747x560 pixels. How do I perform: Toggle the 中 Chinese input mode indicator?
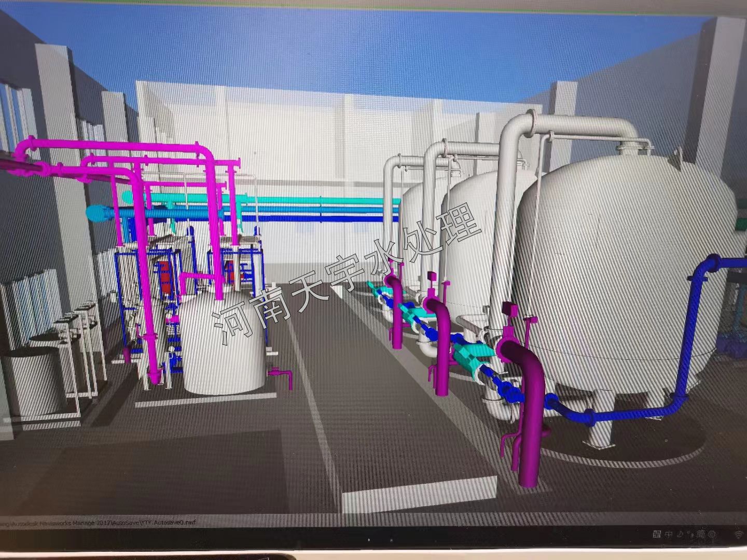click(669, 534)
